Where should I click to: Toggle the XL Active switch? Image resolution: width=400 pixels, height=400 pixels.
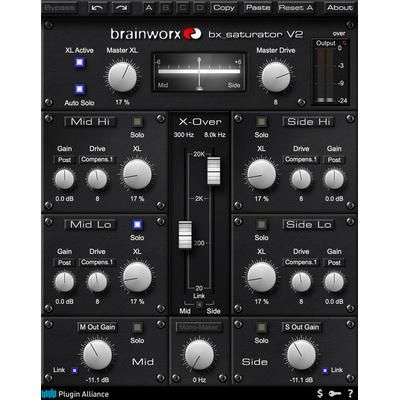(79, 62)
